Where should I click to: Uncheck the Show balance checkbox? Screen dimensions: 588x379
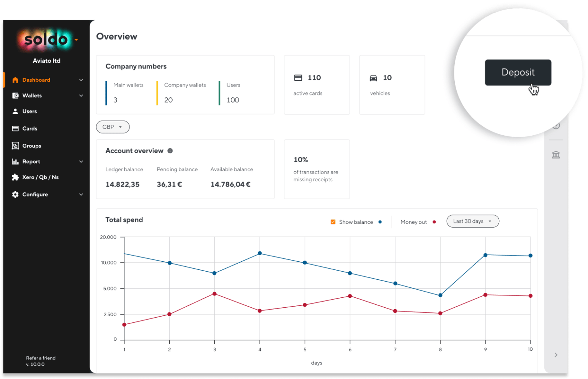(x=333, y=221)
